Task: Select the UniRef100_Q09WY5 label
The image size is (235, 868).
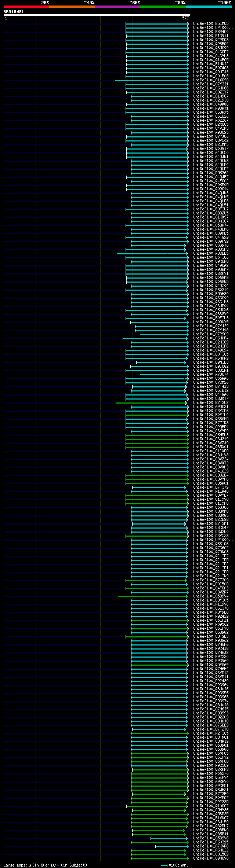Action: click(x=211, y=322)
